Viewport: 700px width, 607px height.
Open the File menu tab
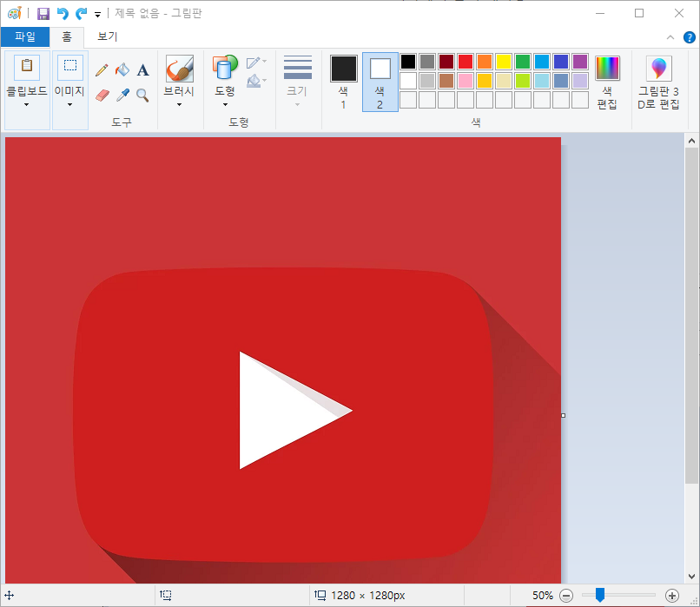[x=25, y=36]
